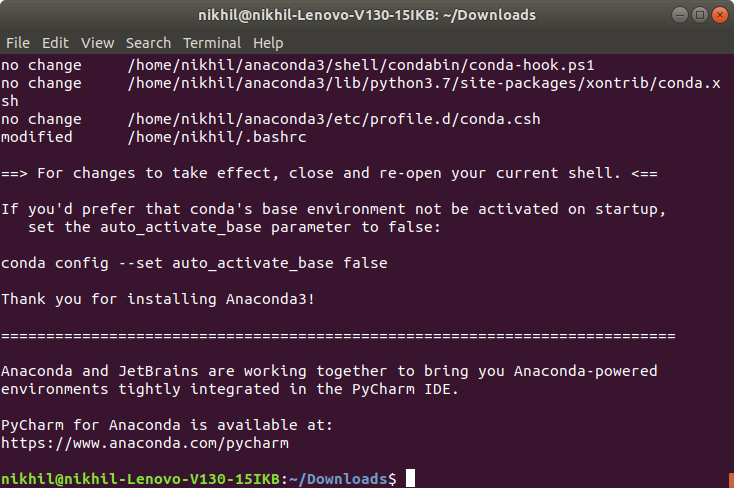Open the Edit menu
Image resolution: width=734 pixels, height=488 pixels.
[x=55, y=43]
